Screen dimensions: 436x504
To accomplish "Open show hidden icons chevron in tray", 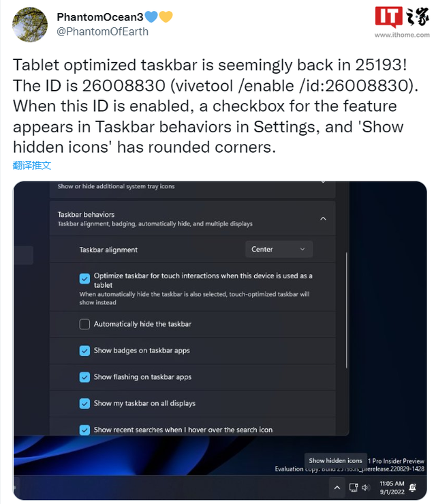I will (337, 487).
